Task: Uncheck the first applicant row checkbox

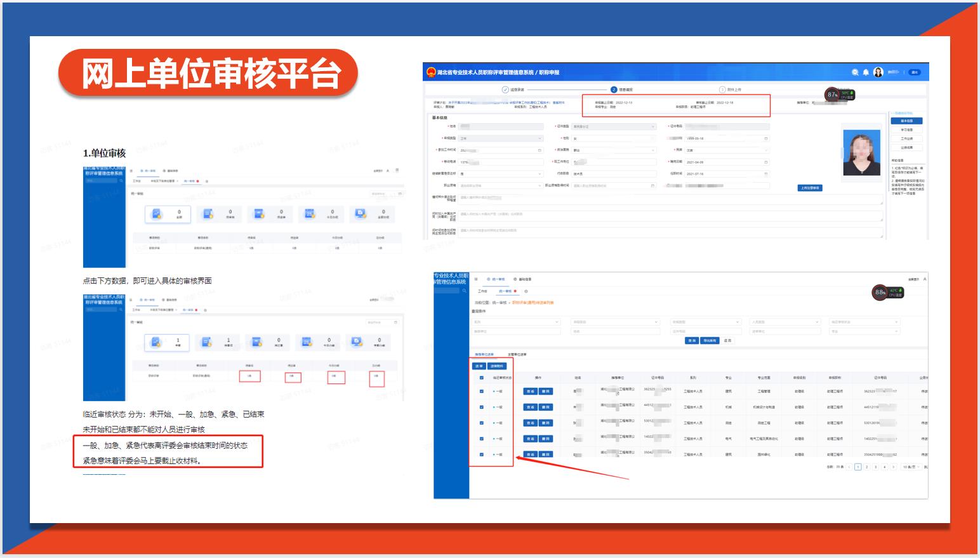Action: (x=482, y=391)
